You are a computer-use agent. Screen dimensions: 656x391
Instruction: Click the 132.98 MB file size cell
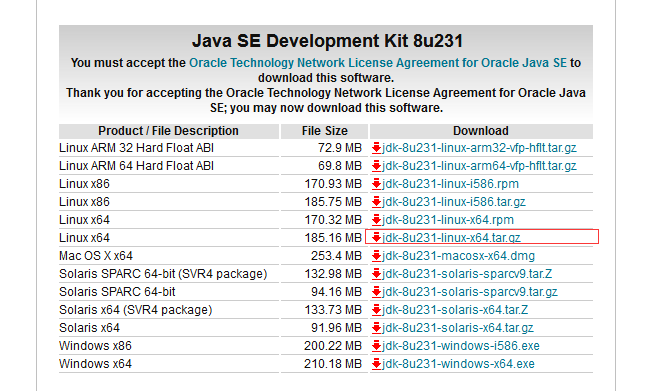[x=333, y=274]
